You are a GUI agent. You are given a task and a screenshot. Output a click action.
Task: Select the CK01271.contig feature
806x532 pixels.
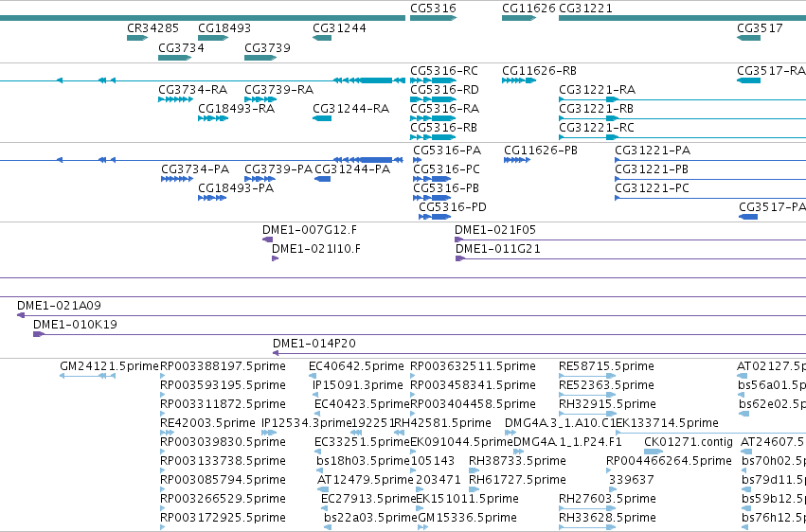(653, 452)
